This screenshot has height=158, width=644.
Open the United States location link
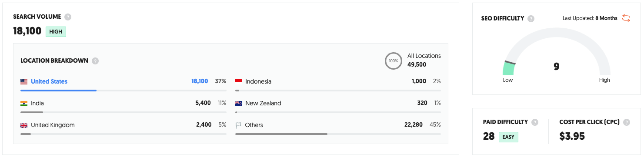[49, 81]
